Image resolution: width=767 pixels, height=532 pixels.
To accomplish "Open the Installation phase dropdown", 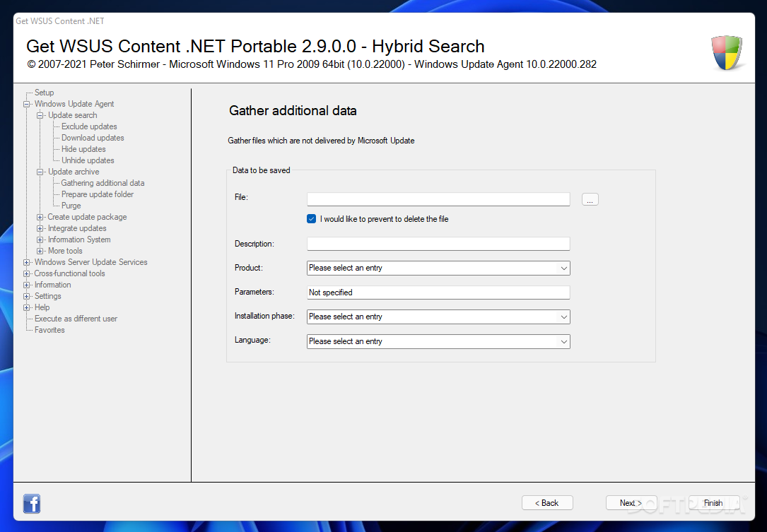I will pos(438,317).
